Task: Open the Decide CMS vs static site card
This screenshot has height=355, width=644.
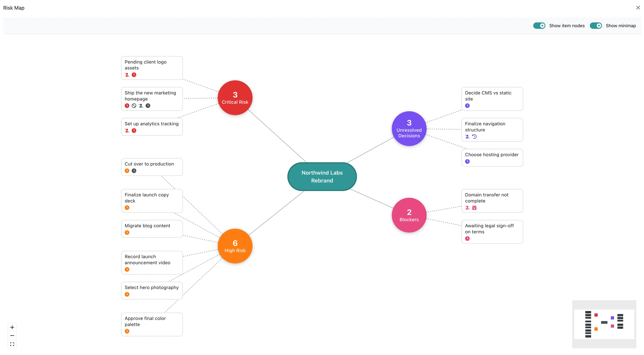Action: (x=492, y=99)
